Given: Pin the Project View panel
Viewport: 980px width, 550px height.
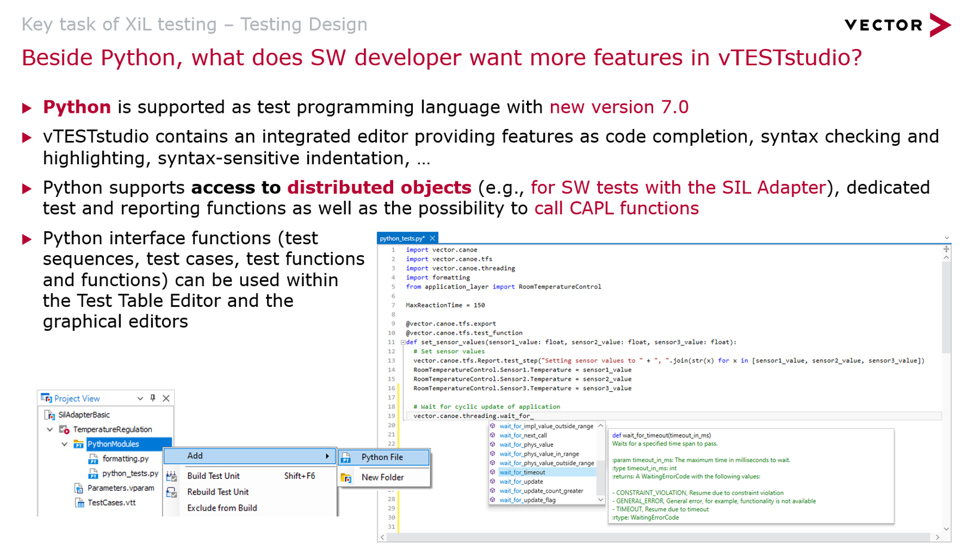Looking at the screenshot, I should (153, 398).
